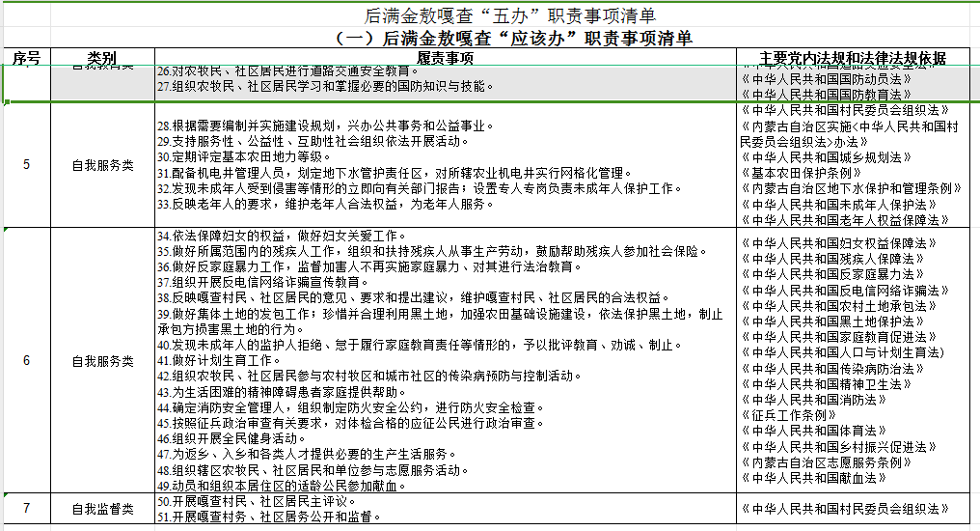Click 《中华人民共和国妇女权益保障法》 text
This screenshot has width=980, height=531.
(839, 243)
